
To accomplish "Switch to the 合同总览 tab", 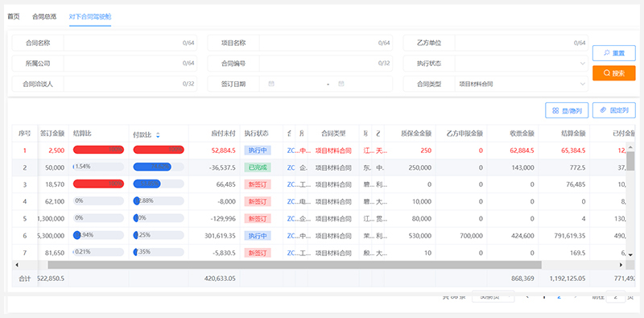I will point(44,17).
